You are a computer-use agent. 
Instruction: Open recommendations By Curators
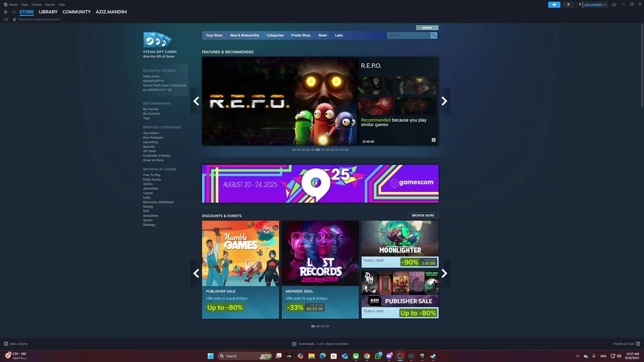point(151,114)
